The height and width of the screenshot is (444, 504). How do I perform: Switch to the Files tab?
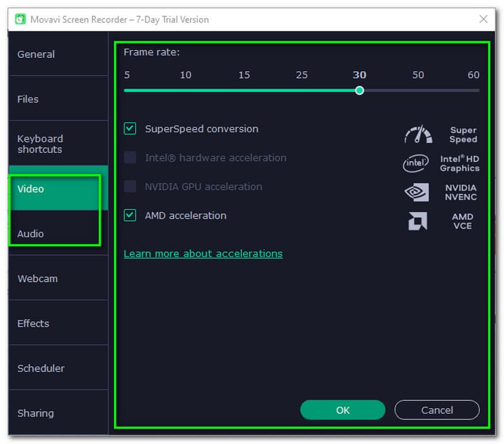(x=58, y=99)
